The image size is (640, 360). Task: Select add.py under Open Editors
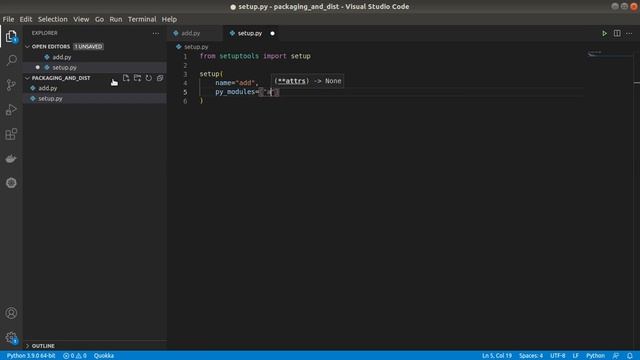[x=95, y=57]
